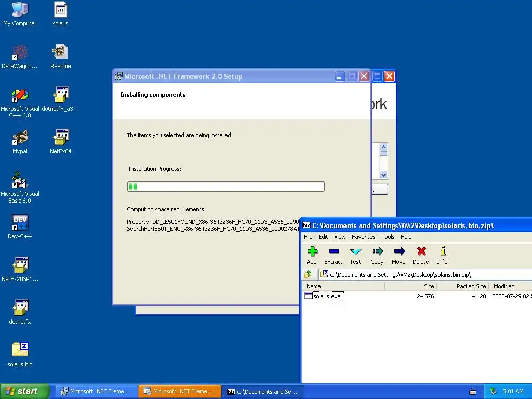The height and width of the screenshot is (399, 532).
Task: Sort archive list by Name column
Action: (x=343, y=286)
